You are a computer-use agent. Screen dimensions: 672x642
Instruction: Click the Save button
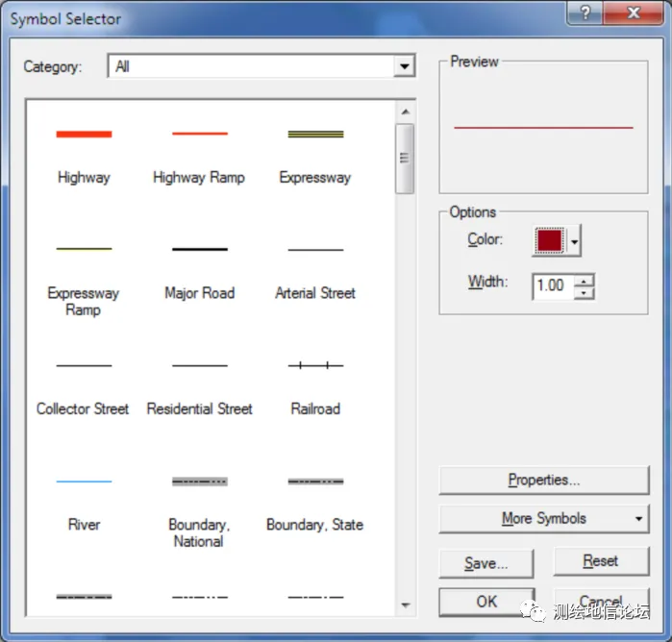pos(486,563)
